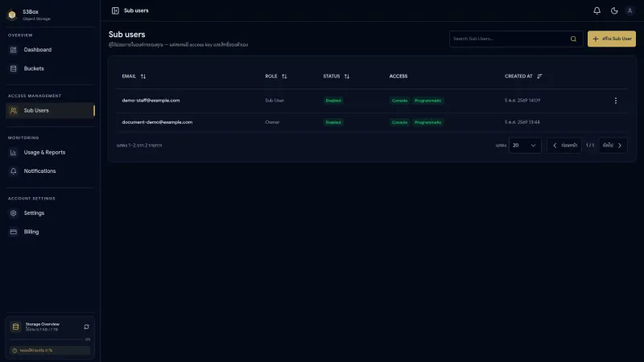Screen dimensions: 644x362
Task: Go to the next page
Action: (x=613, y=146)
